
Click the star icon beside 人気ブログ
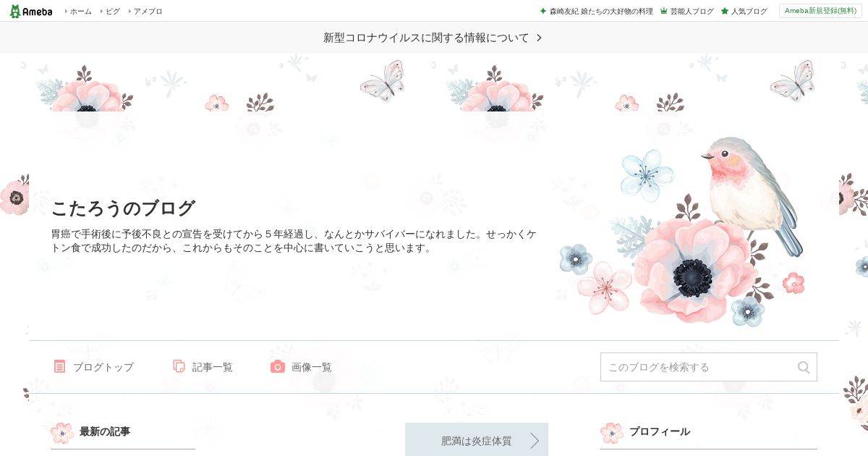(724, 11)
